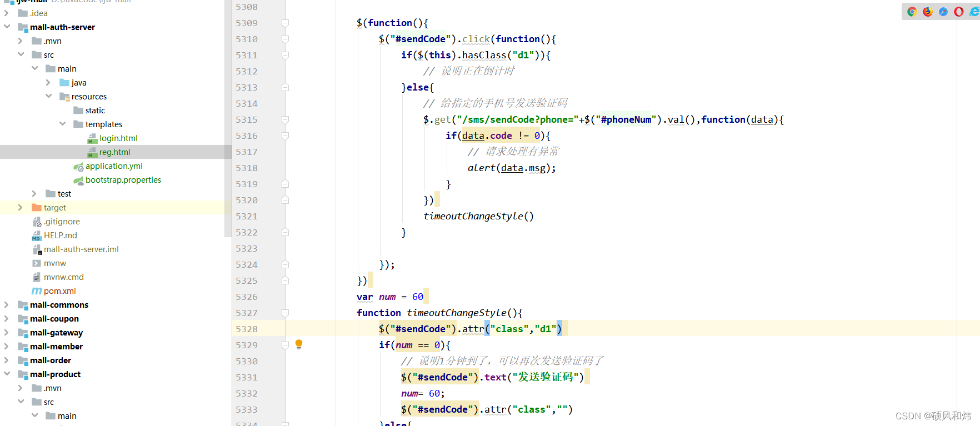This screenshot has height=426, width=980.
Task: Click line number 5328 in gutter
Action: point(247,329)
